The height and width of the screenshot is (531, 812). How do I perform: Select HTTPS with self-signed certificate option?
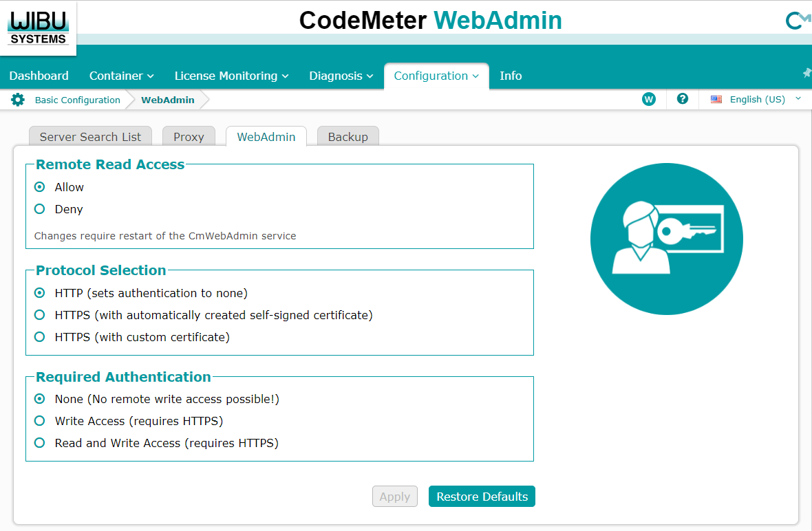pyautogui.click(x=40, y=315)
